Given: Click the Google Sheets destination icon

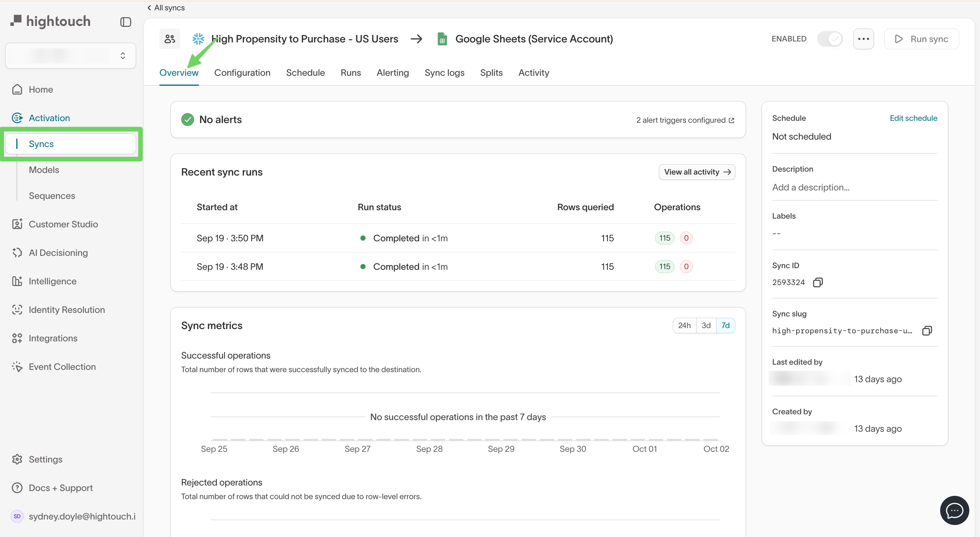Looking at the screenshot, I should pyautogui.click(x=442, y=39).
